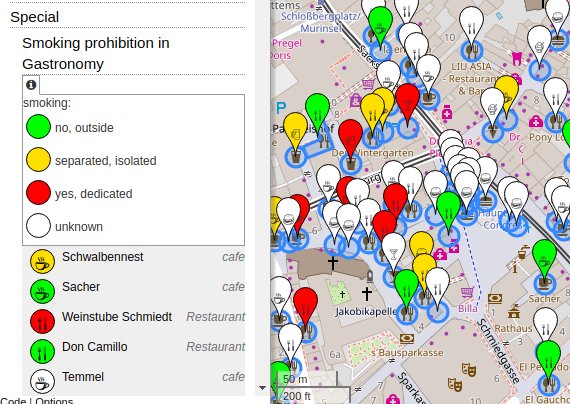The image size is (570, 404).
Task: Open the info tab icon of the legend
Action: tap(31, 85)
